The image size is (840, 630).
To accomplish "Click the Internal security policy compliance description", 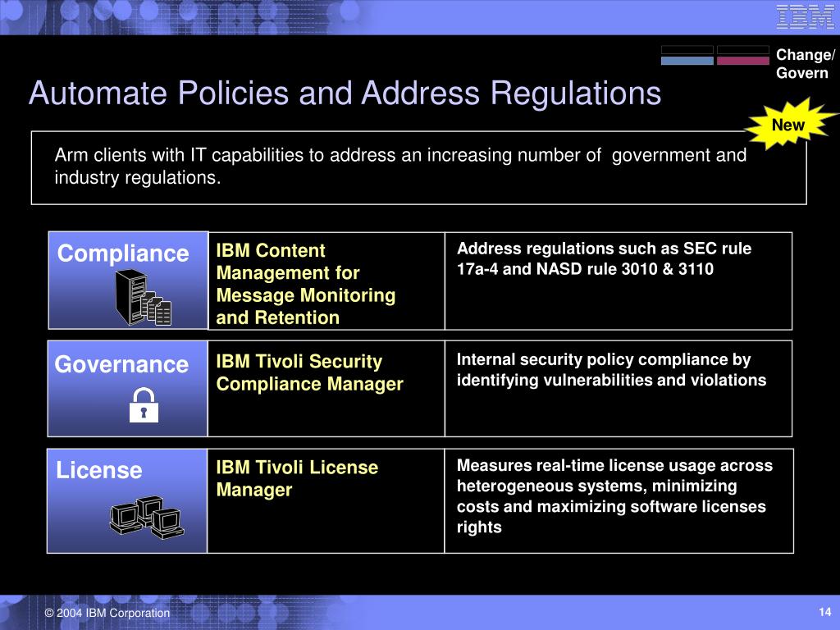I will 611,370.
